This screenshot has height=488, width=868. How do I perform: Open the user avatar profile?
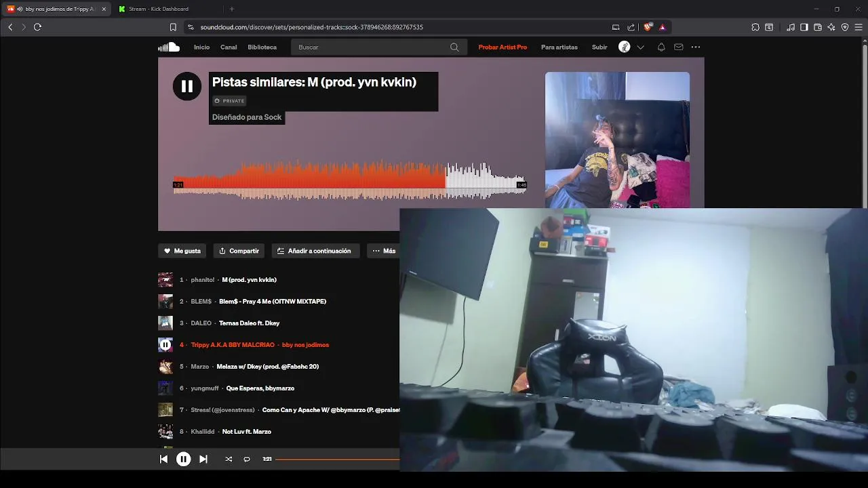click(625, 47)
